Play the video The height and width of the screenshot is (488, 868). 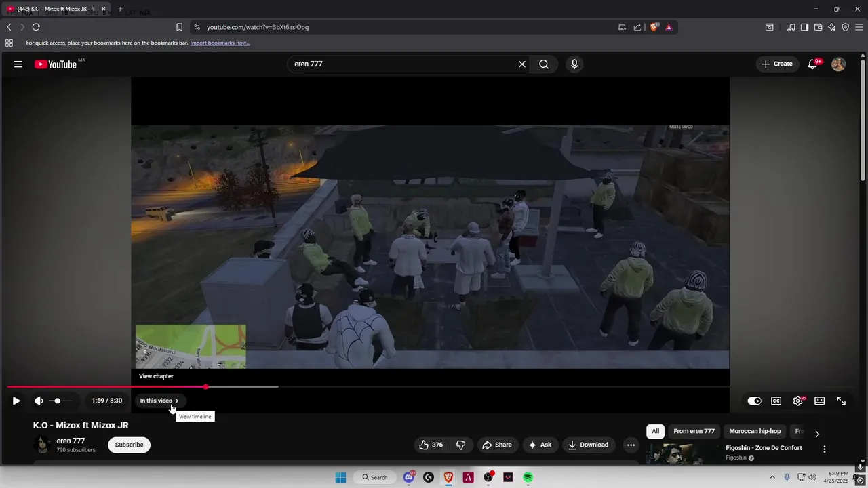click(16, 401)
